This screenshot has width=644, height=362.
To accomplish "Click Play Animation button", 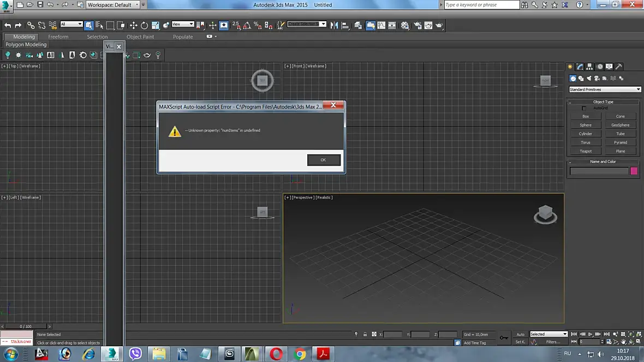I will click(590, 335).
